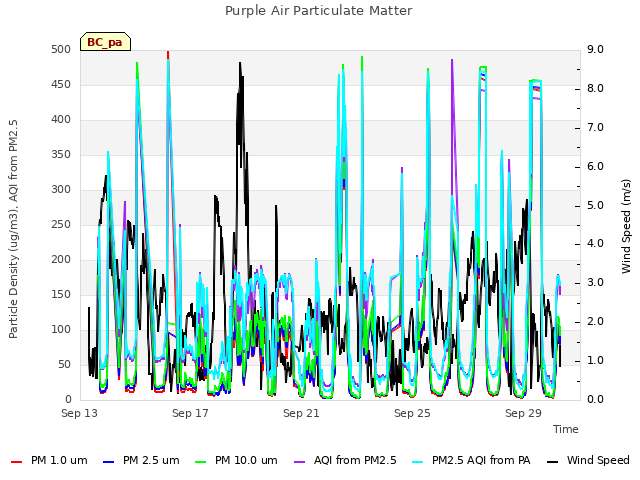
Task: Click the green PM 10.0 um legend swatch
Action: click(x=200, y=462)
